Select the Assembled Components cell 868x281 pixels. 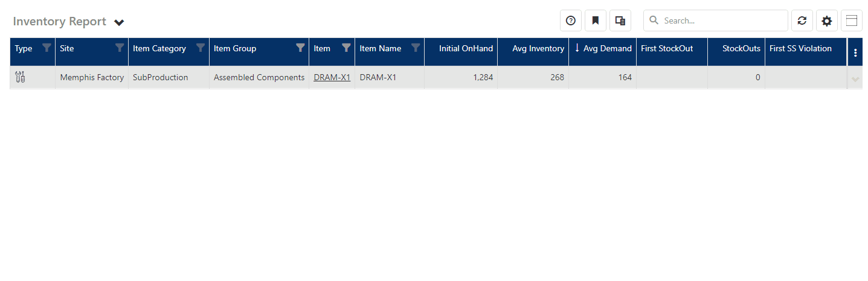(259, 77)
